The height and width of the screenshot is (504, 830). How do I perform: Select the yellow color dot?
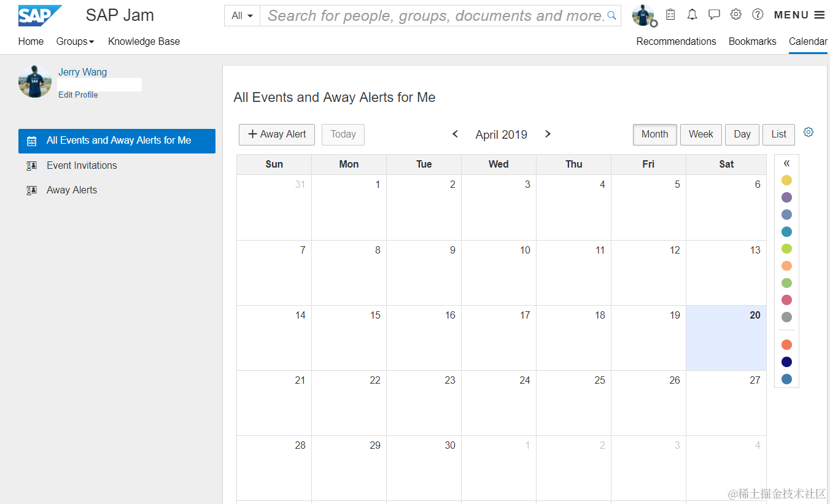(786, 180)
